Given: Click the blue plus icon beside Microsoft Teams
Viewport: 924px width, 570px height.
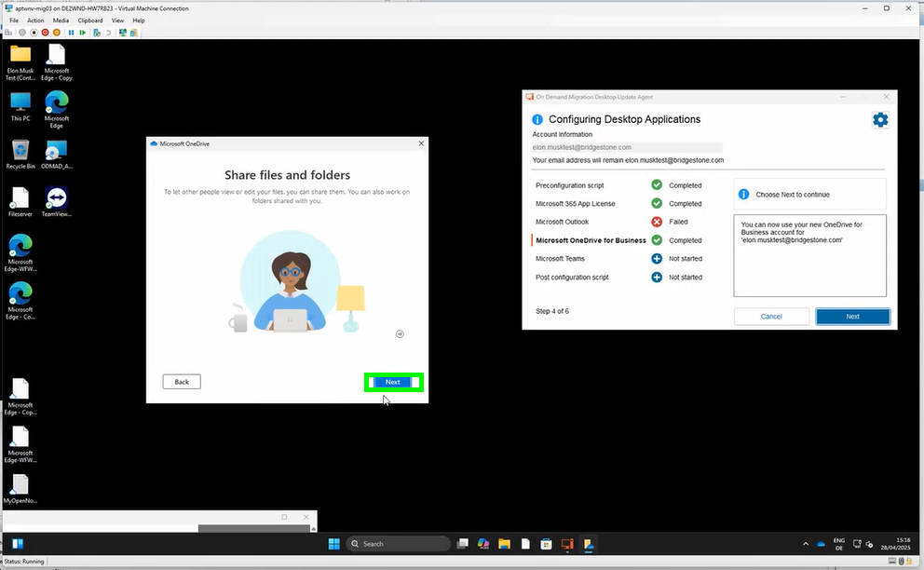Looking at the screenshot, I should pyautogui.click(x=657, y=259).
